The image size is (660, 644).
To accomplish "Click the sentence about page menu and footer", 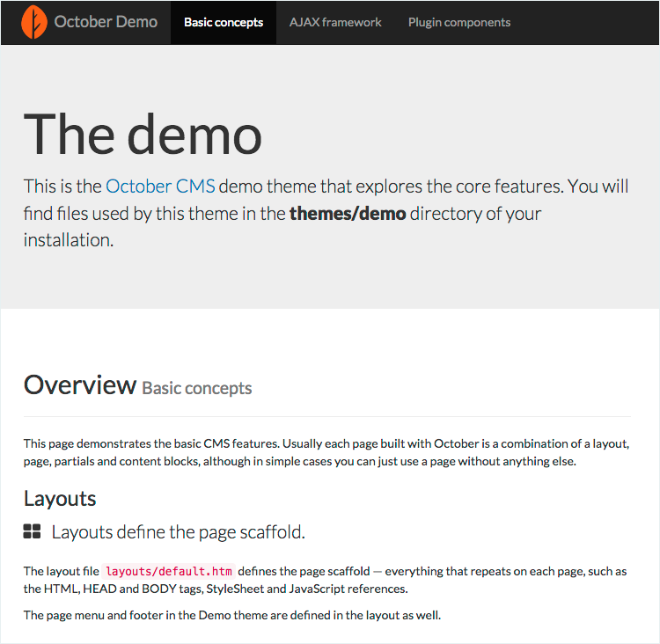I will point(232,615).
